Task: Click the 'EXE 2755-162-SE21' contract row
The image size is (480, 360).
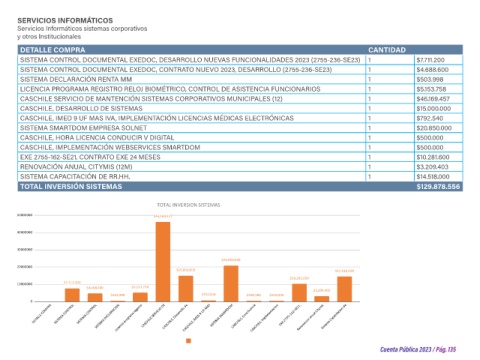Action: point(240,157)
